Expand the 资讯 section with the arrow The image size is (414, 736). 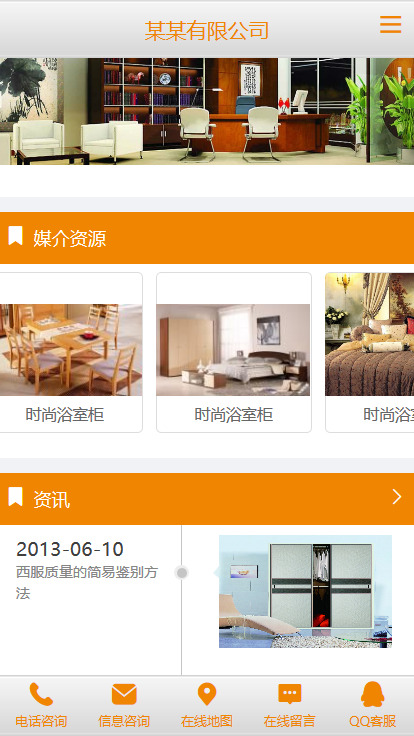(397, 497)
